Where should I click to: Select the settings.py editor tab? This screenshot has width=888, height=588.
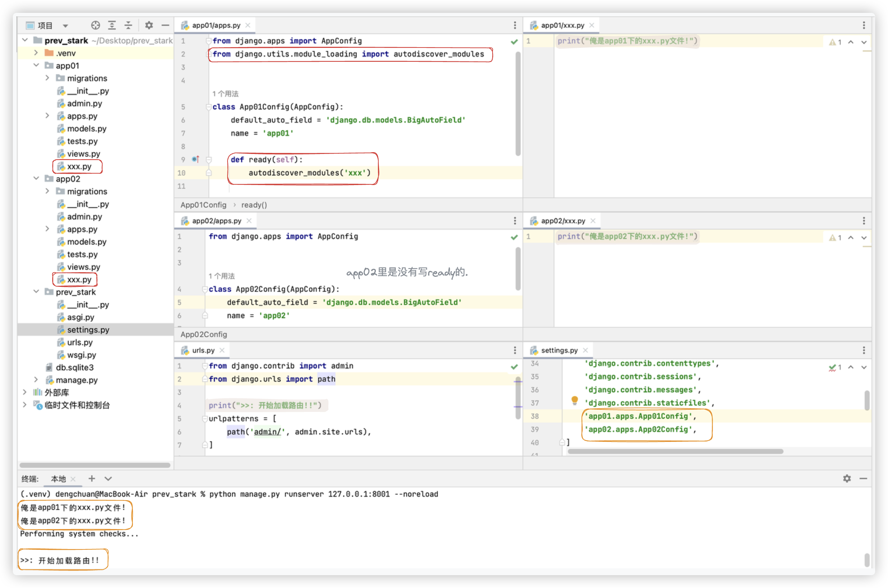[x=559, y=350]
